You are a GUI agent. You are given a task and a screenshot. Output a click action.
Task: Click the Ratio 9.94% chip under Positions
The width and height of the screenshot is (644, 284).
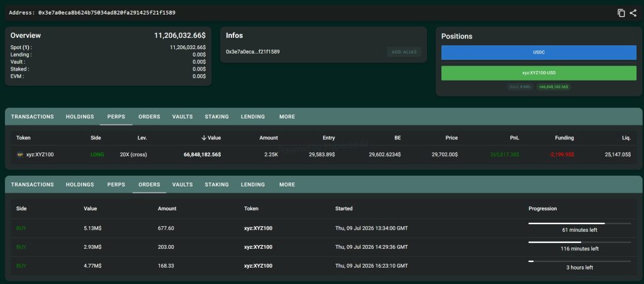pos(520,87)
